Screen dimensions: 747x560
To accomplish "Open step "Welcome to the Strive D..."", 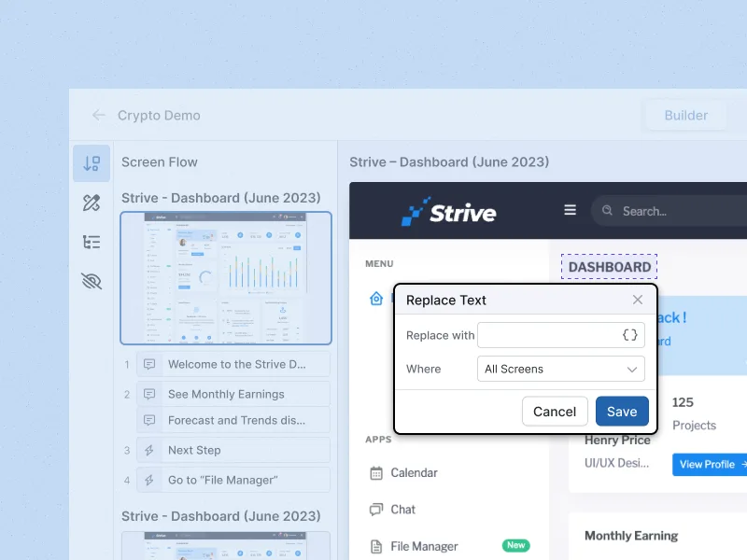I will click(x=233, y=364).
